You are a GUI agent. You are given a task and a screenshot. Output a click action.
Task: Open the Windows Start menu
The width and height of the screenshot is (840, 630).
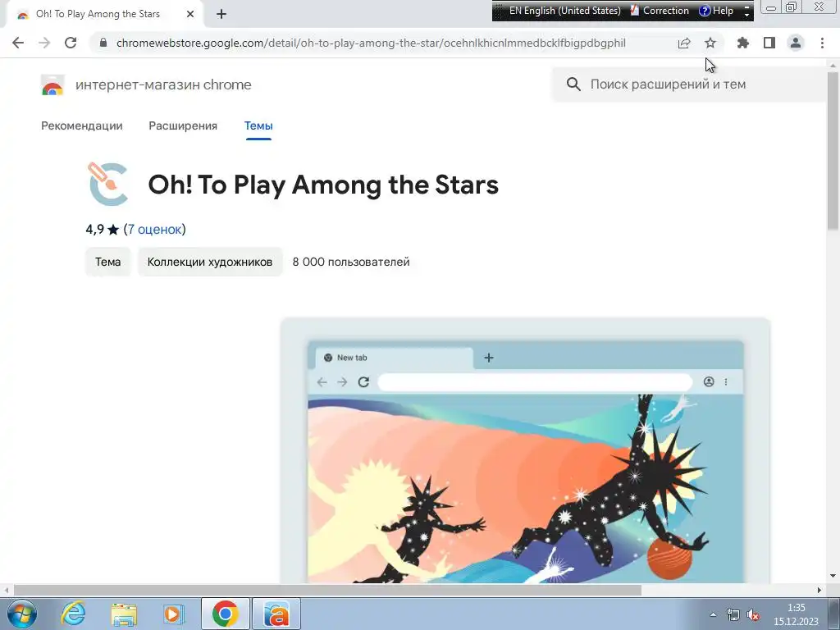[x=22, y=614]
